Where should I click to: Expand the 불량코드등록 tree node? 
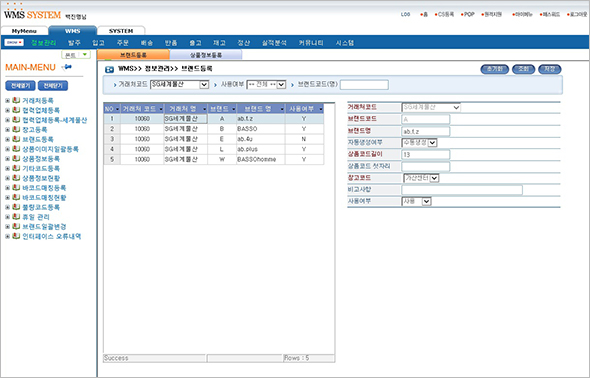coord(7,208)
